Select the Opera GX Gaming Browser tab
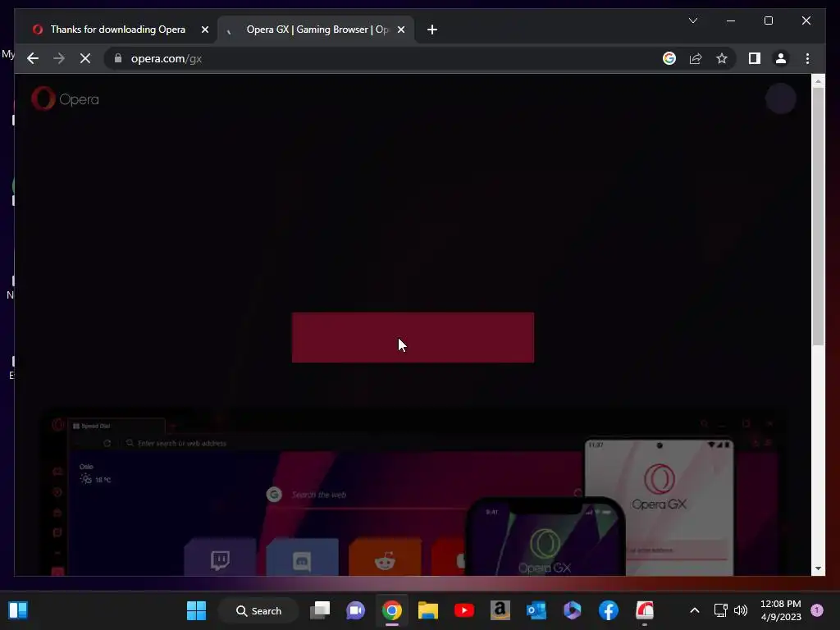 [x=316, y=30]
